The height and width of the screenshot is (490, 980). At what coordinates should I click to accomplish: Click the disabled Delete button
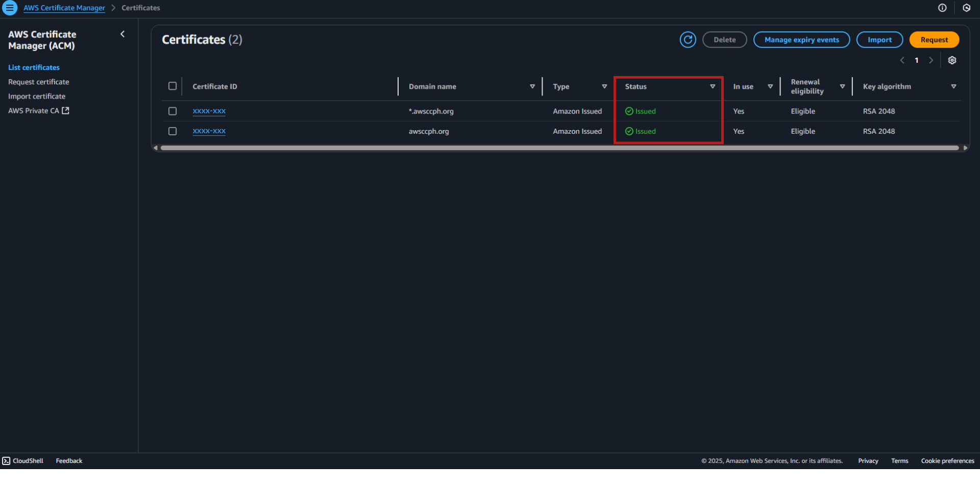(724, 39)
